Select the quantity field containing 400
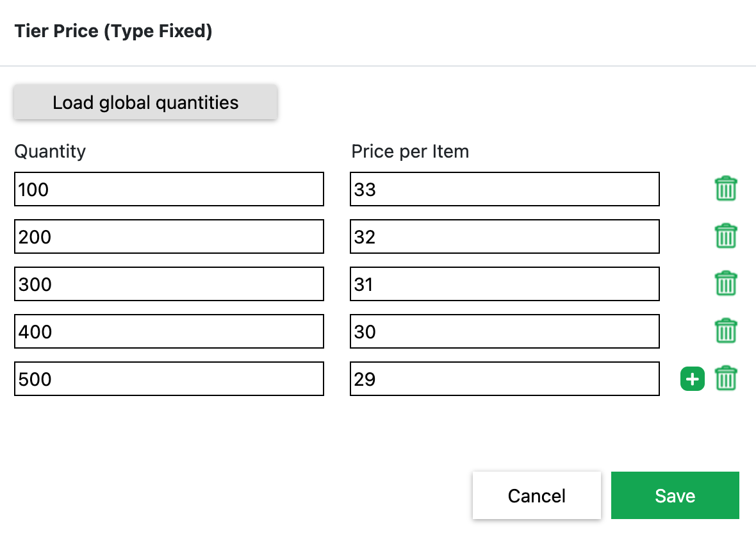This screenshot has height=537, width=756. coord(168,331)
